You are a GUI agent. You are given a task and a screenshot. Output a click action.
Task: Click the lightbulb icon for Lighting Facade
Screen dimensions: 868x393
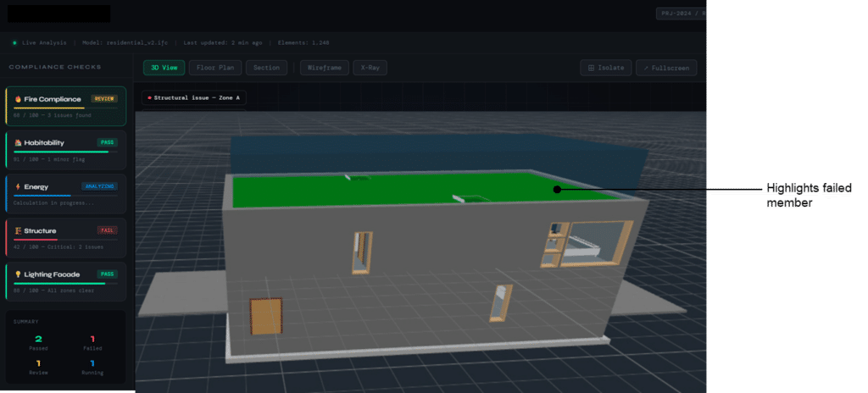pos(18,274)
